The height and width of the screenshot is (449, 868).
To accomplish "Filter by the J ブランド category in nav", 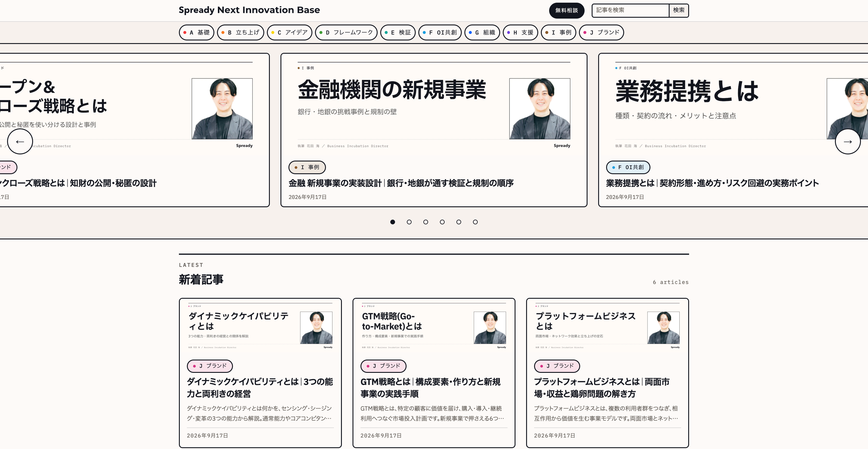I will tap(601, 32).
